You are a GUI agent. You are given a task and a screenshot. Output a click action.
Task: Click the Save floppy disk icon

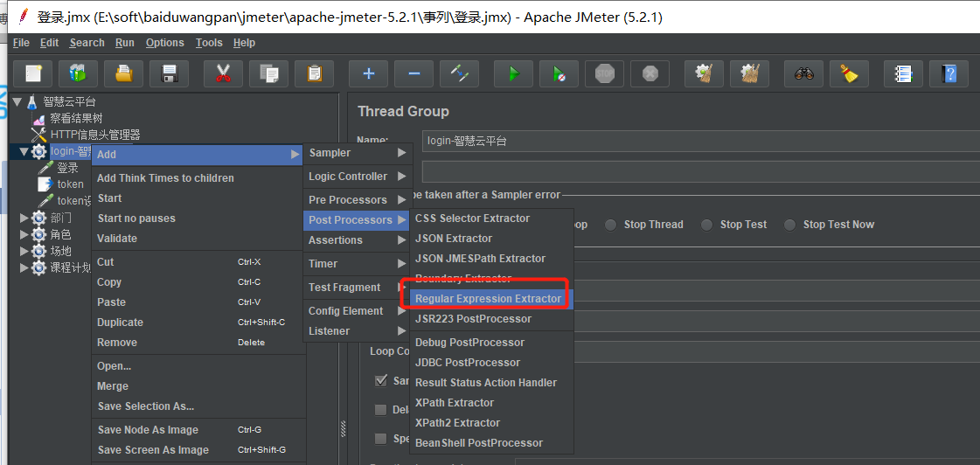point(170,73)
